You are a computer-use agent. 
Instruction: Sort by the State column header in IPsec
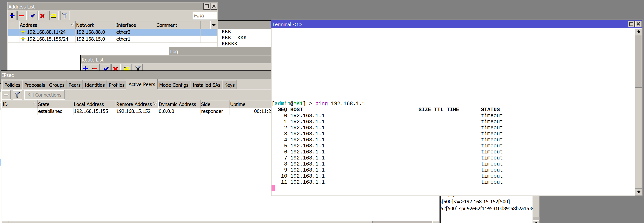click(x=55, y=104)
